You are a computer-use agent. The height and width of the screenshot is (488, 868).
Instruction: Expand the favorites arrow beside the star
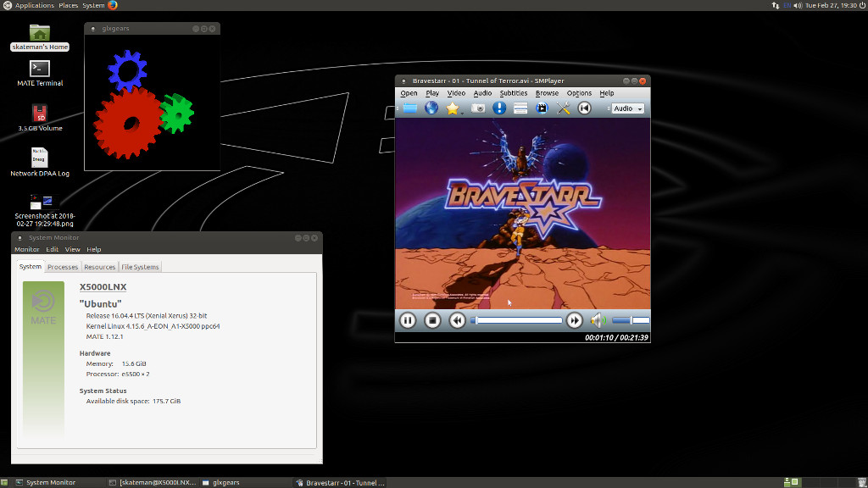tap(462, 113)
